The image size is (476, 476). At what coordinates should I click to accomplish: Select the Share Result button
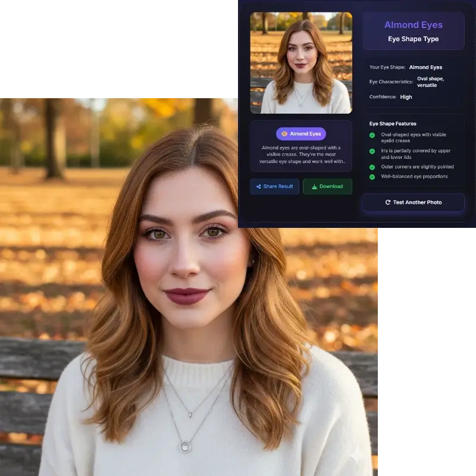tap(274, 186)
